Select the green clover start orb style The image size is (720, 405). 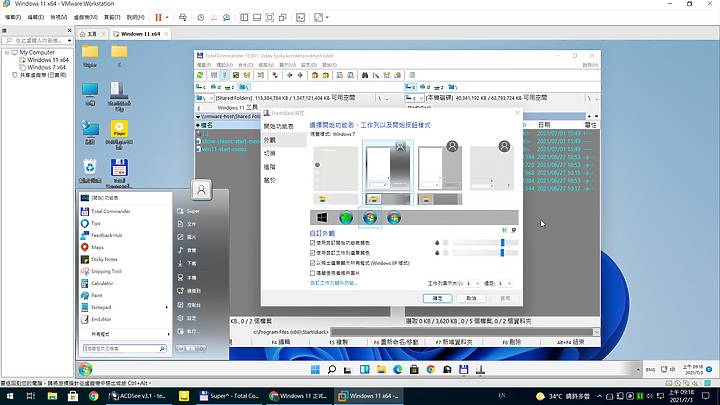pos(346,218)
